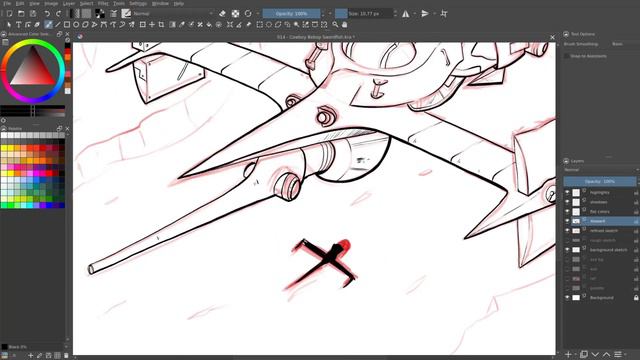Toggle eraser mode
640x360 pixels.
[222, 13]
